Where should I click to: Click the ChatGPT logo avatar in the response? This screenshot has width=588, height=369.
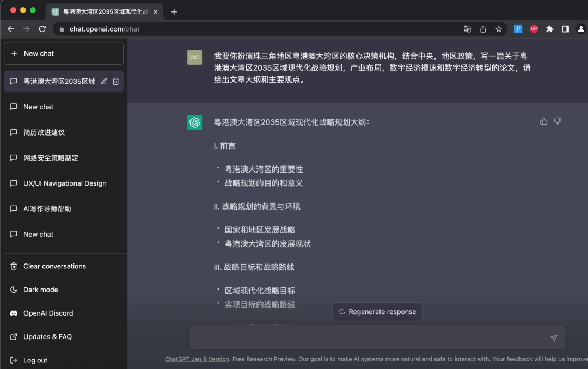[x=194, y=122]
